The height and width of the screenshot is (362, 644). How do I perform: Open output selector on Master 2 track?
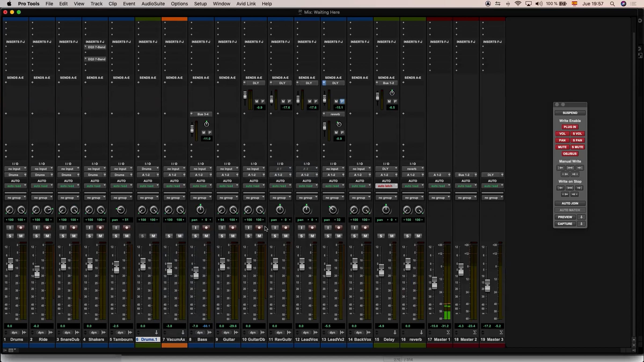point(464,175)
